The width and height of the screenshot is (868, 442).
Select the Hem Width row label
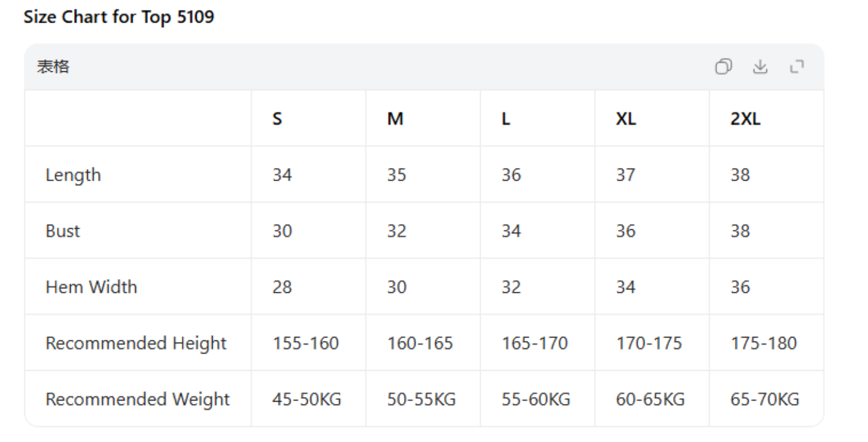coord(91,287)
